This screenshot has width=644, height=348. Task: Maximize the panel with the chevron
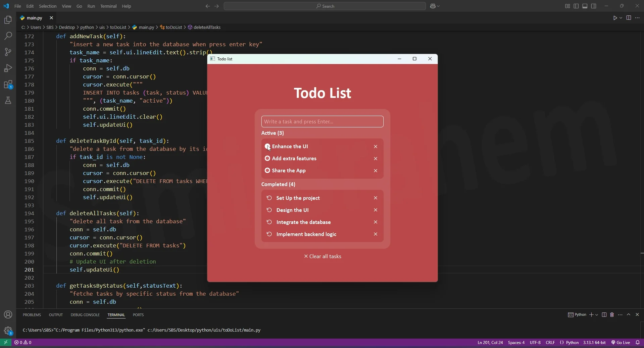pyautogui.click(x=629, y=314)
